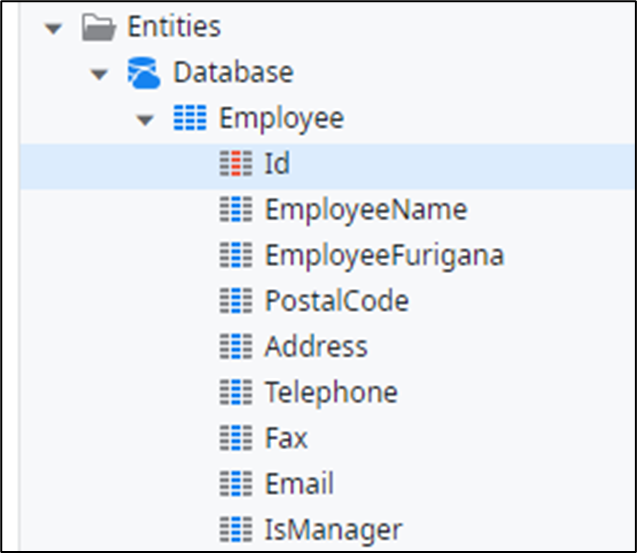Select the Email attribute
637x553 pixels.
click(x=299, y=484)
